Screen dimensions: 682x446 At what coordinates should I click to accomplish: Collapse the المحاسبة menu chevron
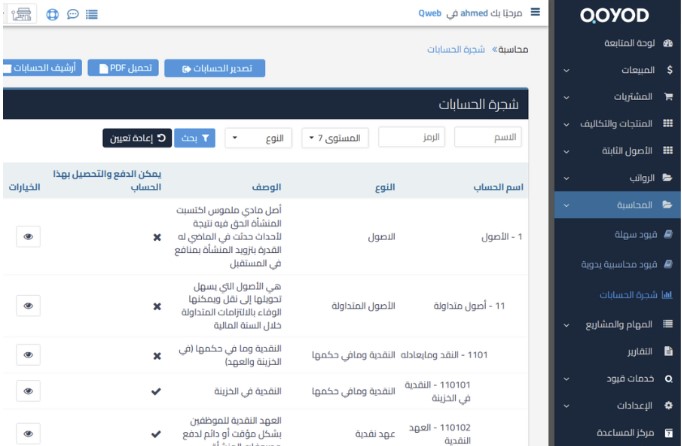[x=566, y=205]
